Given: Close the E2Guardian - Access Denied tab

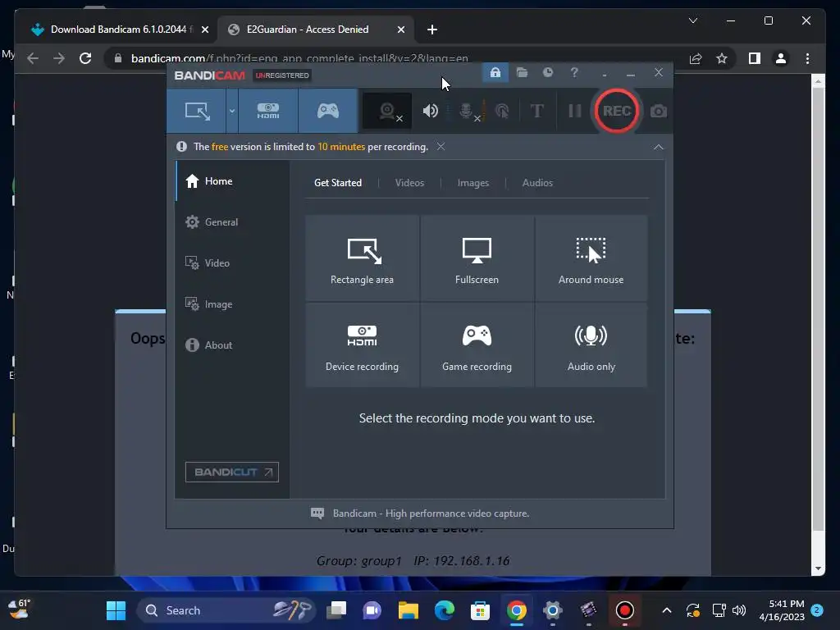Looking at the screenshot, I should [400, 30].
